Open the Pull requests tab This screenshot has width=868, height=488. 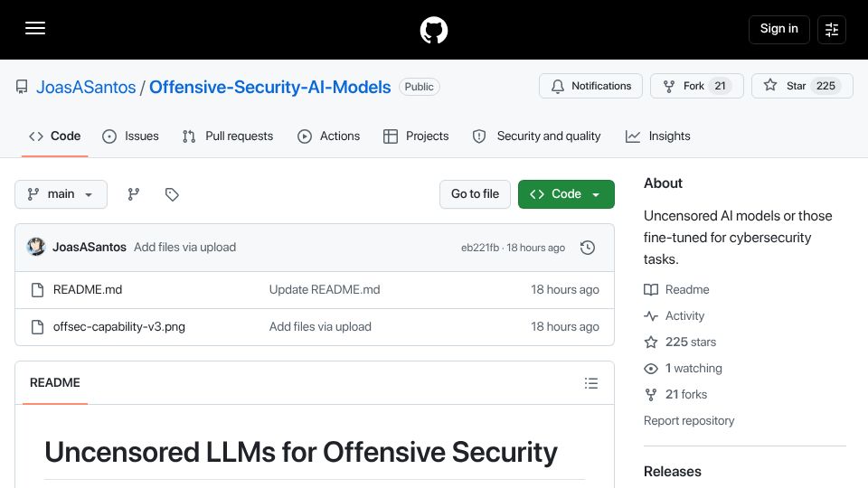(228, 136)
